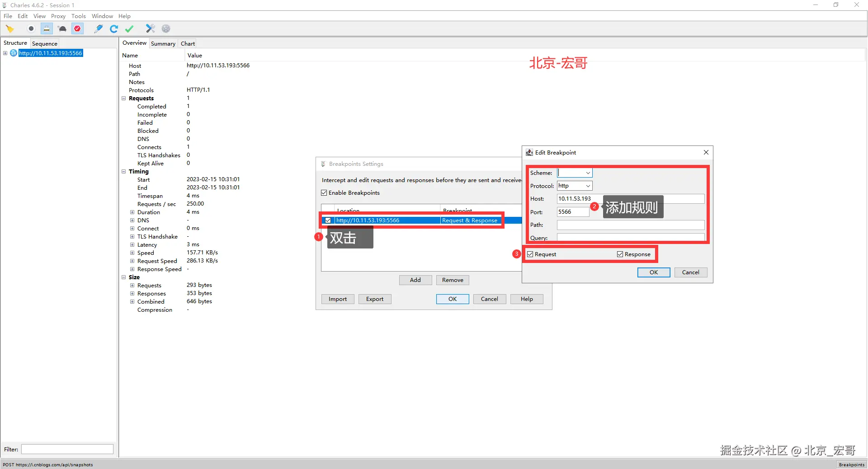Clear the session with the broom icon
Image resolution: width=868 pixels, height=469 pixels.
click(x=10, y=29)
